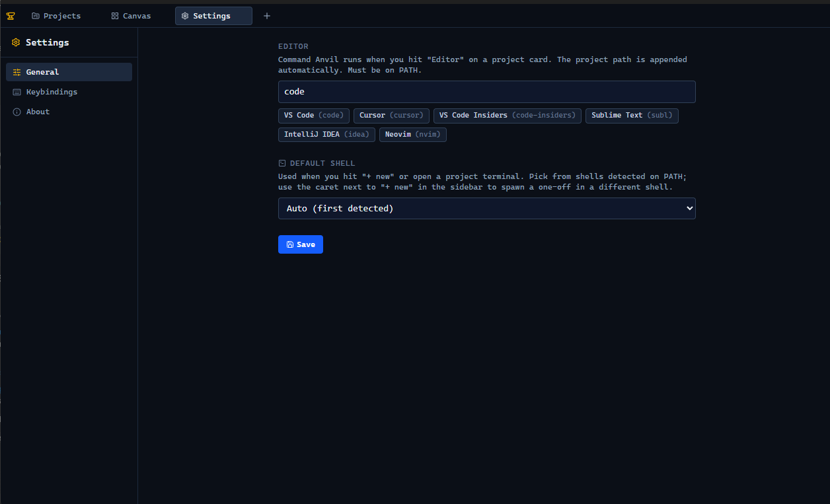Click the folder icon on Projects tab
Screen dimensions: 830x504
tap(36, 16)
